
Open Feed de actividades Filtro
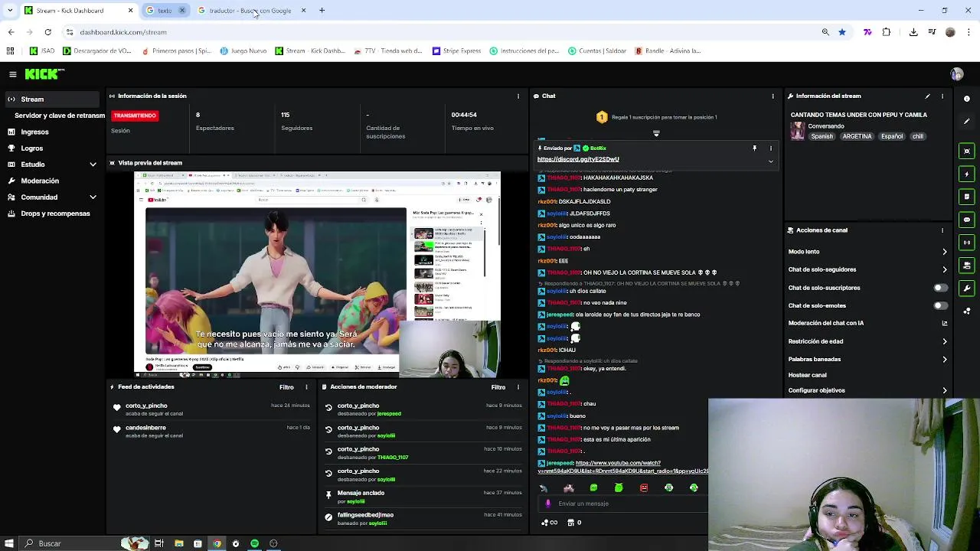[286, 387]
